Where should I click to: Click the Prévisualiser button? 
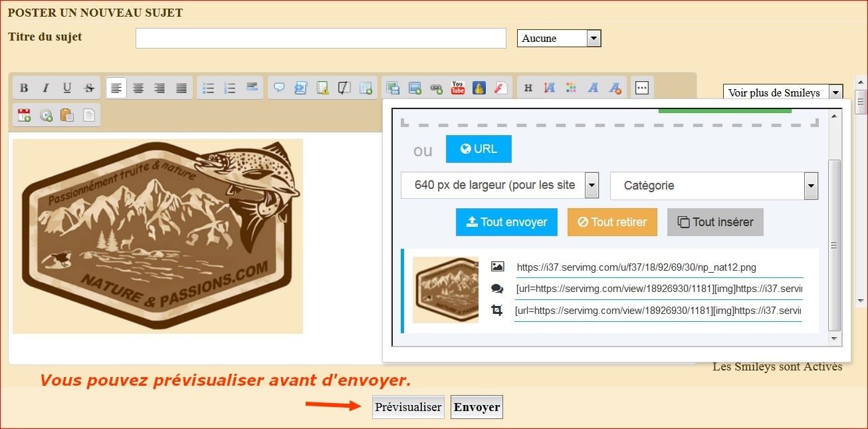pos(408,407)
